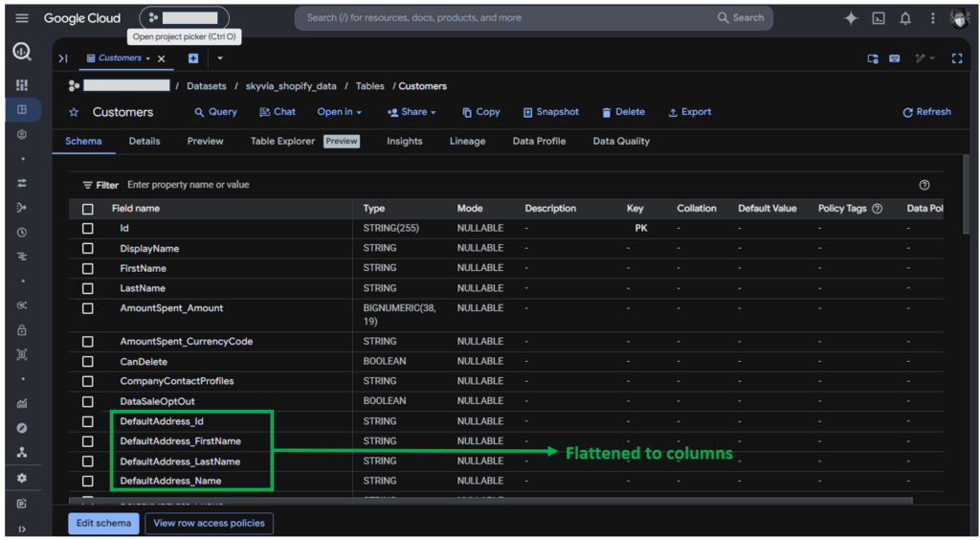Open the project picker

click(x=185, y=18)
